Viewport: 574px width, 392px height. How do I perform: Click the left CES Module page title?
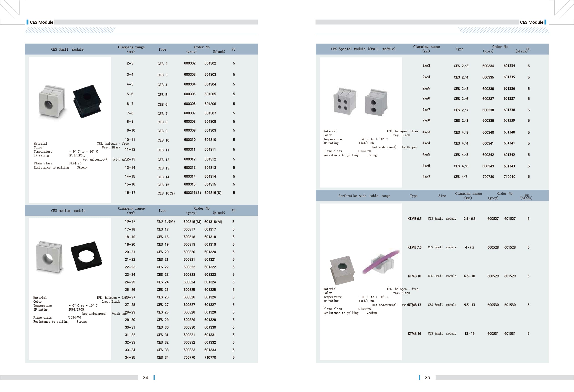click(42, 22)
